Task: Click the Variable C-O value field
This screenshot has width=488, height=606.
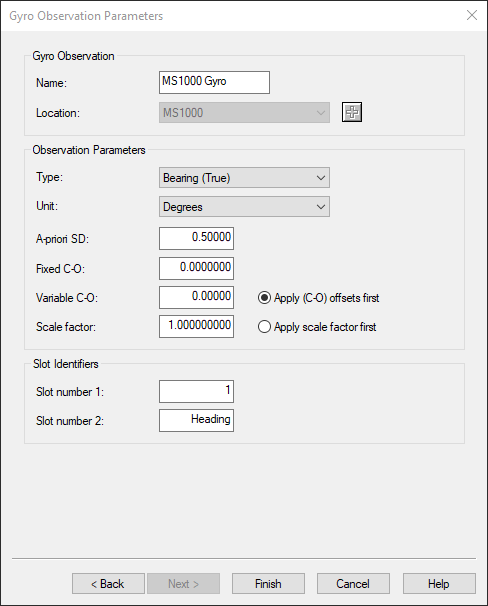Action: pos(196,298)
